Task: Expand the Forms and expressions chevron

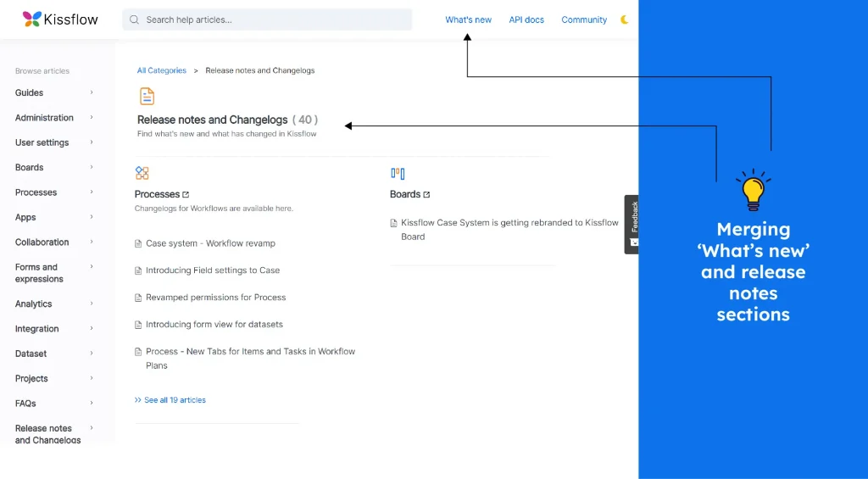Action: (x=92, y=267)
